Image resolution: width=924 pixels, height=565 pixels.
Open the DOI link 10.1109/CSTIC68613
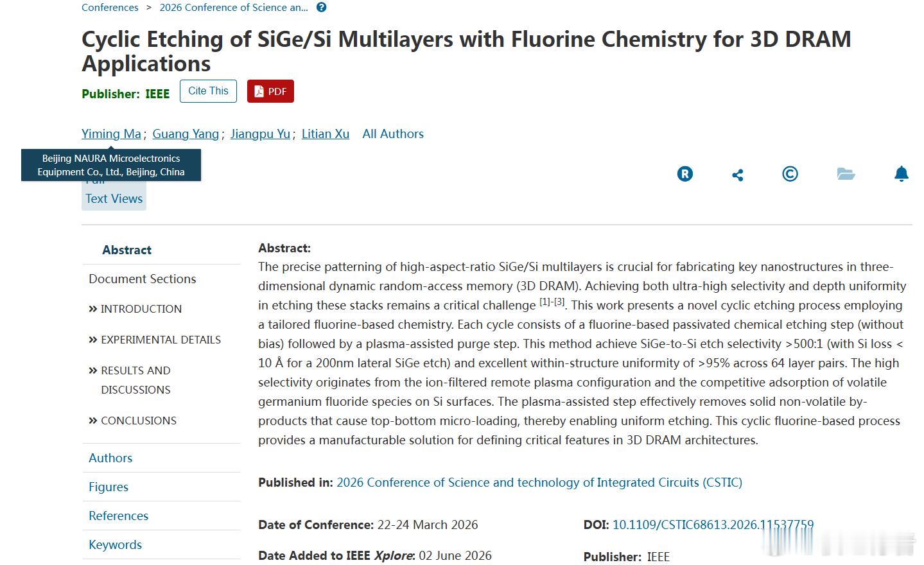pos(713,525)
